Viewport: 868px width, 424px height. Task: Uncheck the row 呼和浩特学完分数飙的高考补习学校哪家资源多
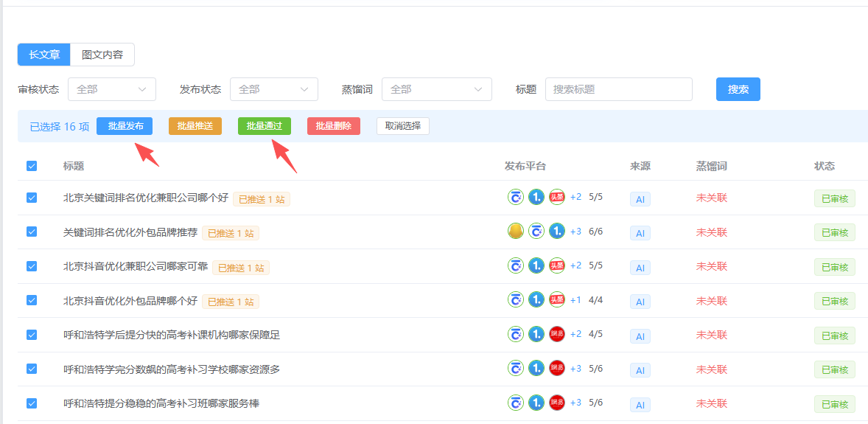tap(32, 369)
